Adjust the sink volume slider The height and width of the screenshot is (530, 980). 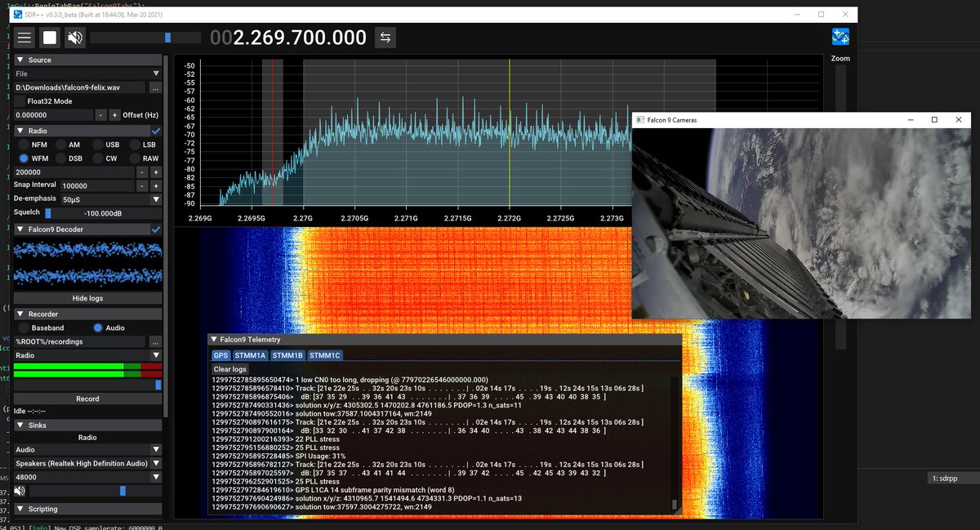click(x=96, y=491)
